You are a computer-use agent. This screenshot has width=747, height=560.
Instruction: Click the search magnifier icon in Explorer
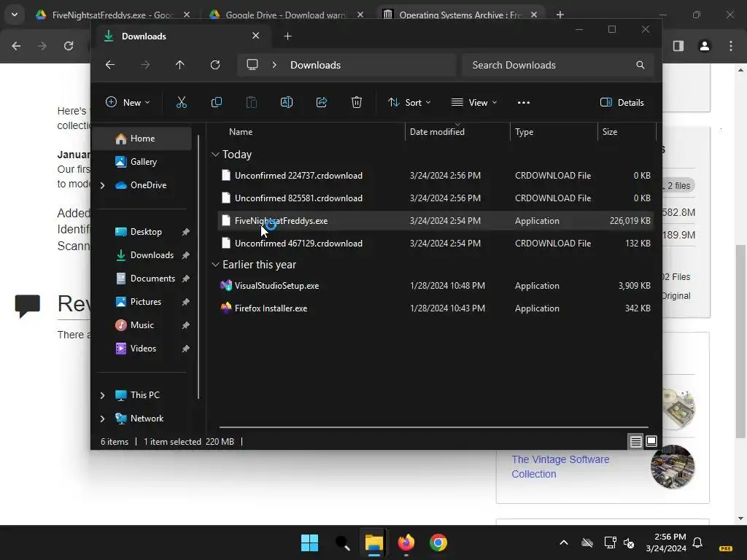click(x=640, y=65)
